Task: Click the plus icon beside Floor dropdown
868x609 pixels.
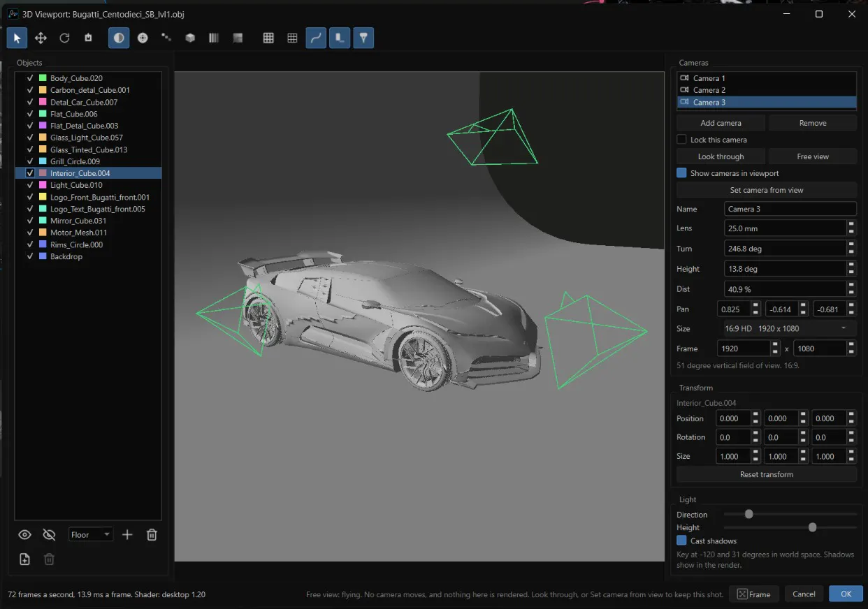Action: (x=127, y=535)
